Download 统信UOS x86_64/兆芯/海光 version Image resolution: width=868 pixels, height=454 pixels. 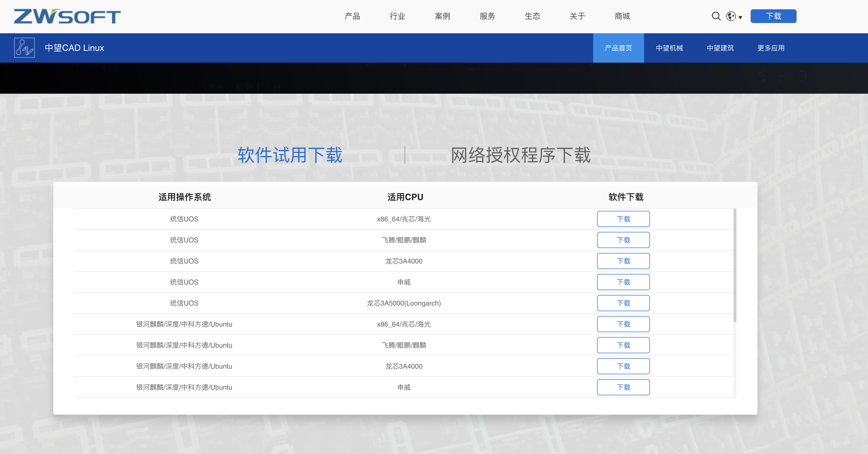coord(623,219)
